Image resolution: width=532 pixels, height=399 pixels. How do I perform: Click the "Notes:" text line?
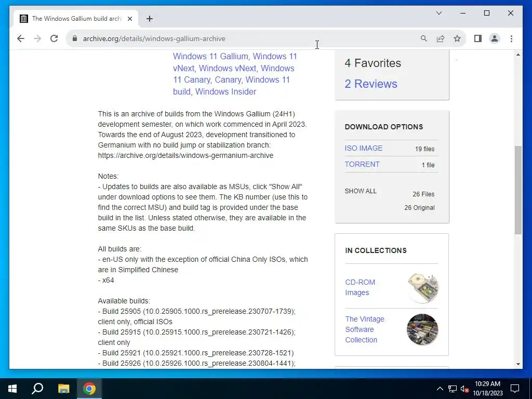coord(108,176)
